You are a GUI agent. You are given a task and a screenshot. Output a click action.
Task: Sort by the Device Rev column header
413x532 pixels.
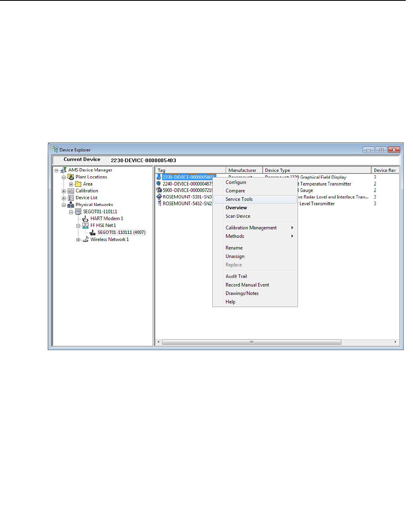(x=385, y=170)
